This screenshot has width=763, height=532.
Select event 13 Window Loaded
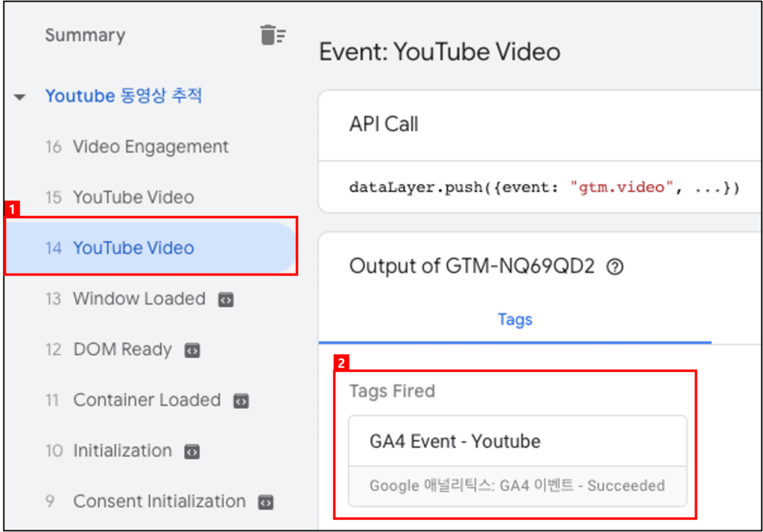coord(125,298)
